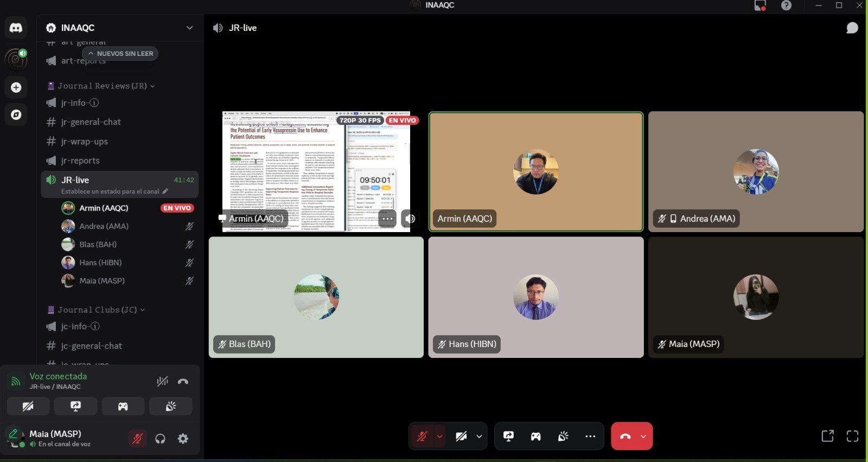The height and width of the screenshot is (462, 868).
Task: Disconnect from the call with red button
Action: pyautogui.click(x=625, y=436)
